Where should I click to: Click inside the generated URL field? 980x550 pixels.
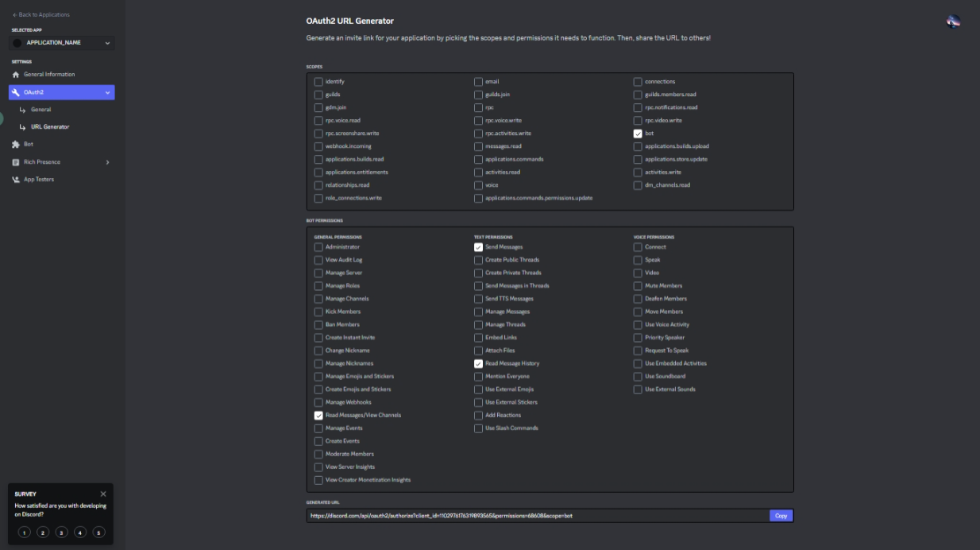(x=538, y=516)
